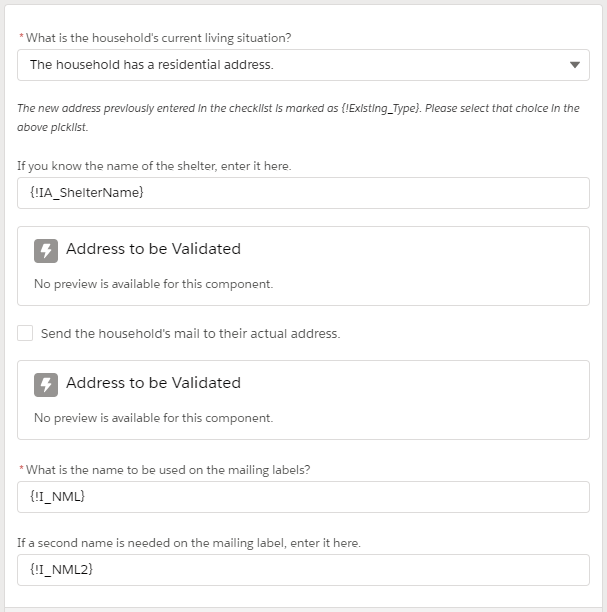Viewport: 607px width, 612px height.
Task: Click the shelter name input field
Action: point(303,193)
